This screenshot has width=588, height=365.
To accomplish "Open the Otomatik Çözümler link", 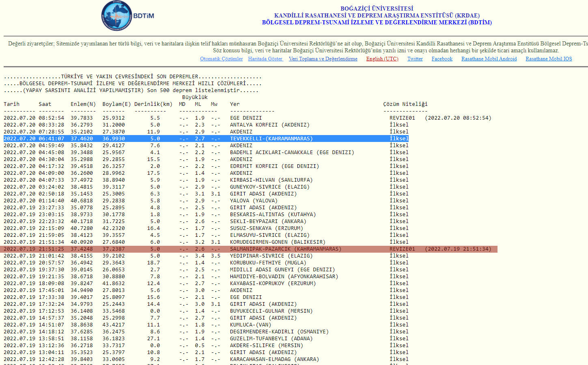I will click(222, 59).
